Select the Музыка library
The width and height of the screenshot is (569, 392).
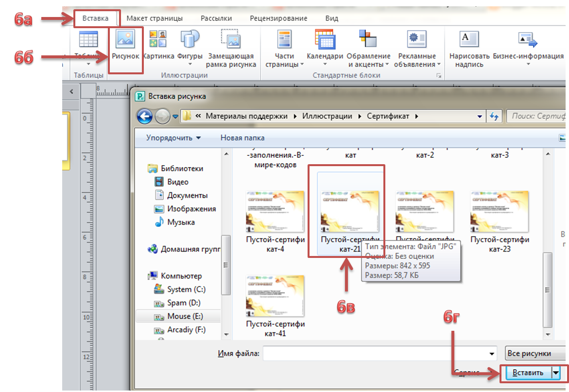click(174, 222)
